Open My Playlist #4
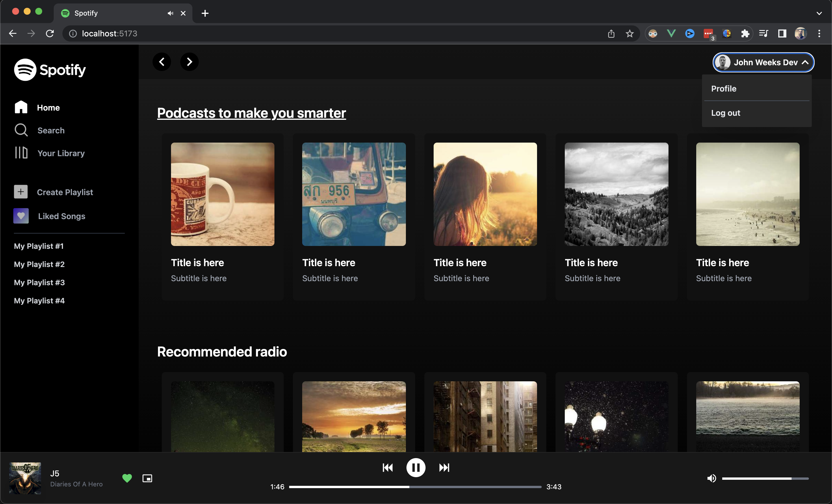Image resolution: width=832 pixels, height=504 pixels. coord(39,301)
